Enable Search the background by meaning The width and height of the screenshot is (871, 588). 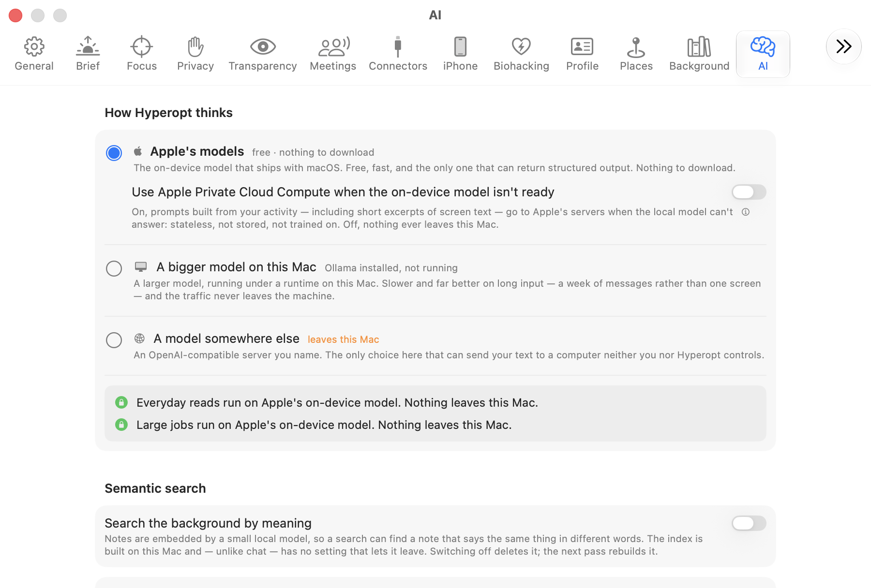(749, 523)
